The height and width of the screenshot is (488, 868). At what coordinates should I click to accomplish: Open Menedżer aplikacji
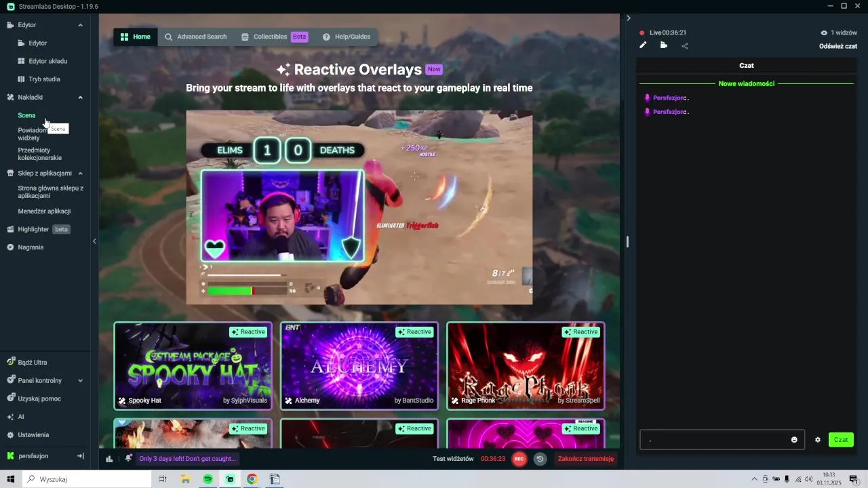pyautogui.click(x=44, y=211)
